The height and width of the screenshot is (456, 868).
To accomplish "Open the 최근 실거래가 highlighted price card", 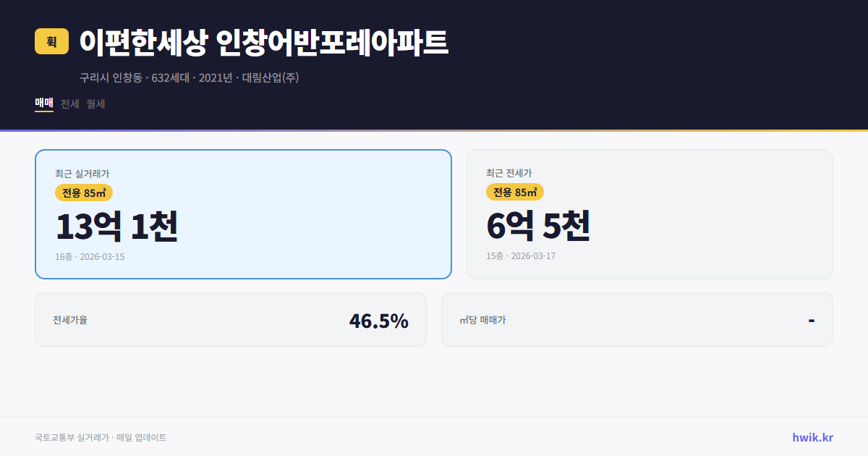I will tap(242, 214).
